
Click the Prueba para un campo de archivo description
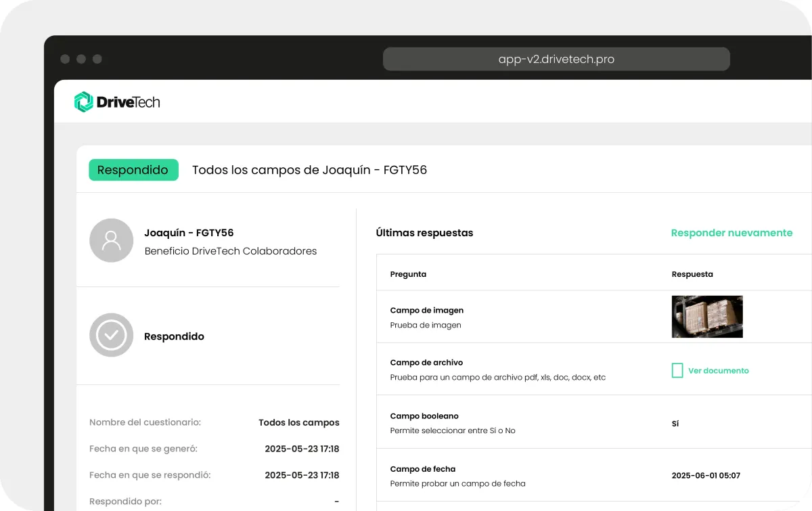[498, 378]
